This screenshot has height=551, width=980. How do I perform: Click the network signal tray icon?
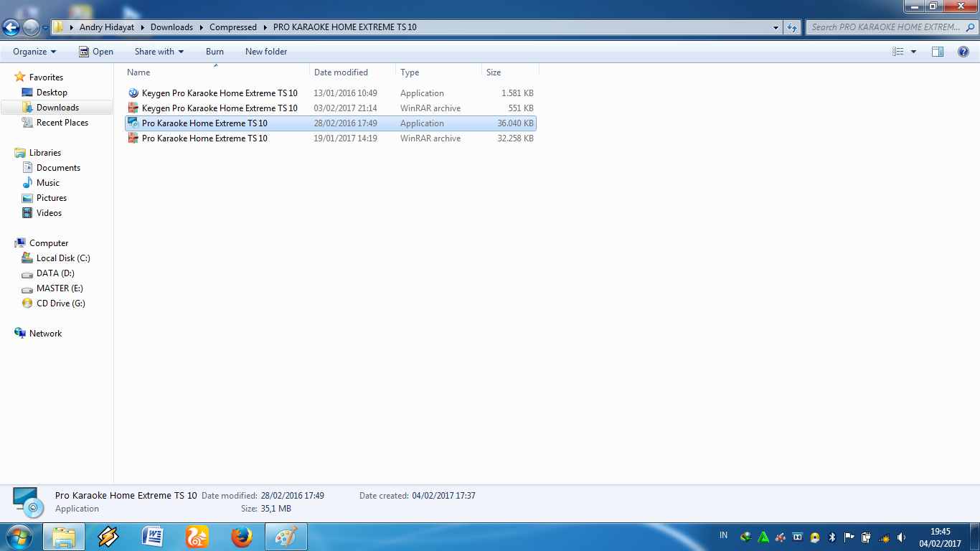(884, 537)
